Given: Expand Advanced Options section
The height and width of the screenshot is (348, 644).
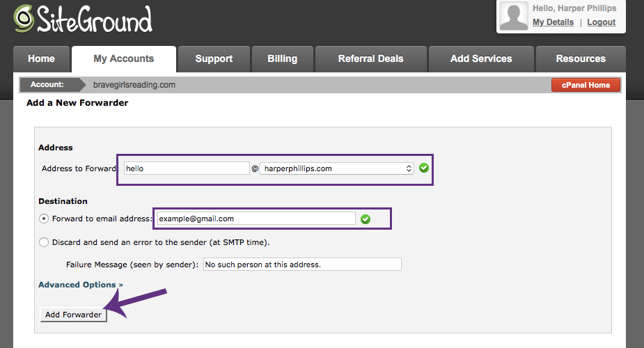Looking at the screenshot, I should pos(80,285).
